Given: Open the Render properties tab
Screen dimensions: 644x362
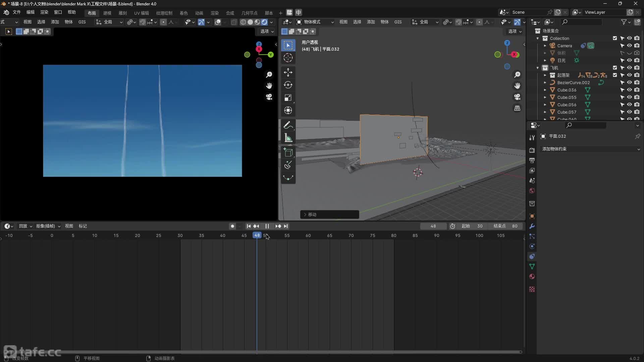Looking at the screenshot, I should pyautogui.click(x=532, y=150).
